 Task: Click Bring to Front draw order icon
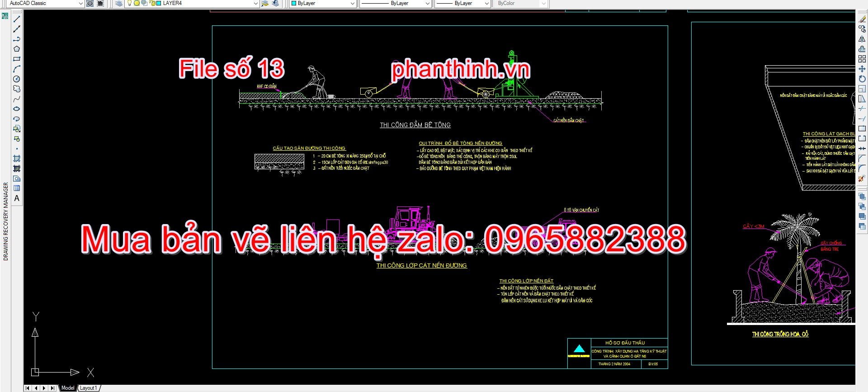tap(862, 197)
